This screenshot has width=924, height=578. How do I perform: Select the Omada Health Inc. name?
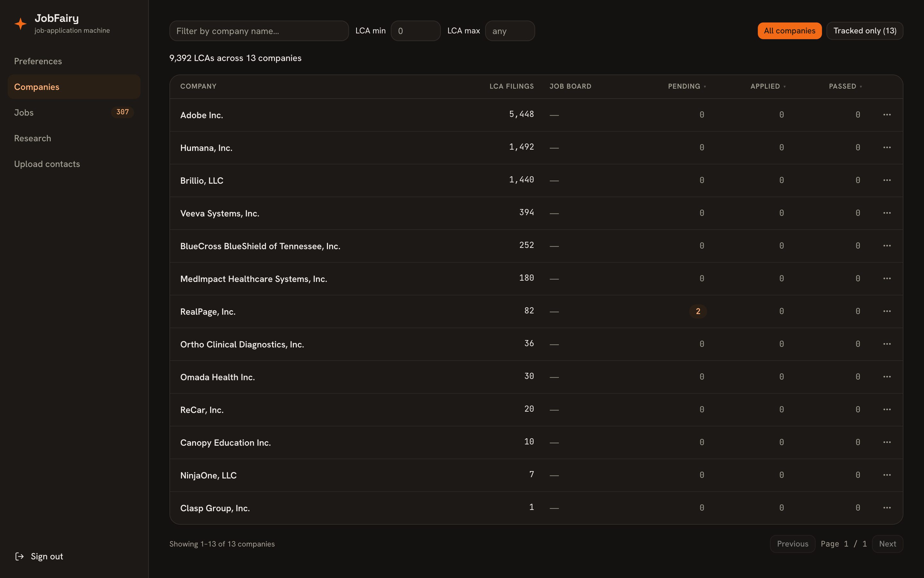pos(217,377)
